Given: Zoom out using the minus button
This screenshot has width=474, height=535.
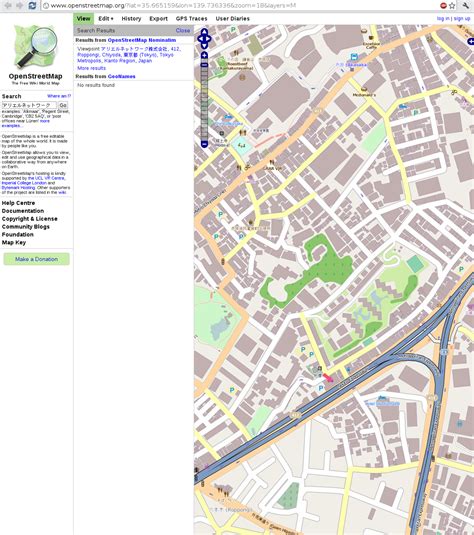Looking at the screenshot, I should click(x=204, y=144).
